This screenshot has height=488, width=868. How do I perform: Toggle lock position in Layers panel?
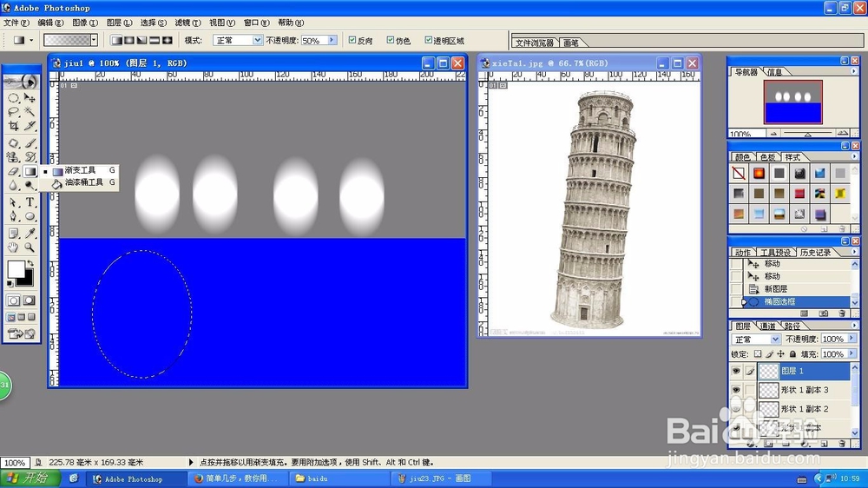pos(780,354)
